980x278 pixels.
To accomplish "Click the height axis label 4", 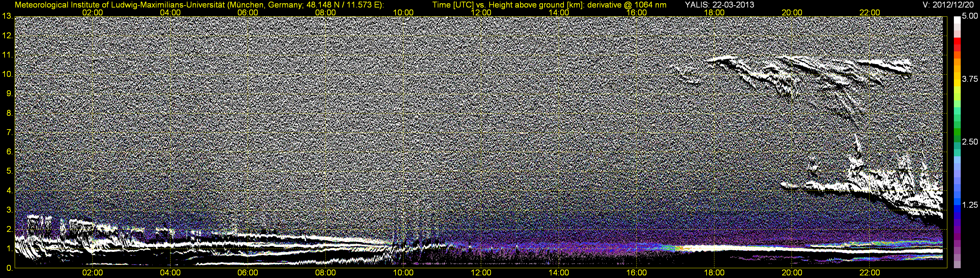I will (9, 191).
